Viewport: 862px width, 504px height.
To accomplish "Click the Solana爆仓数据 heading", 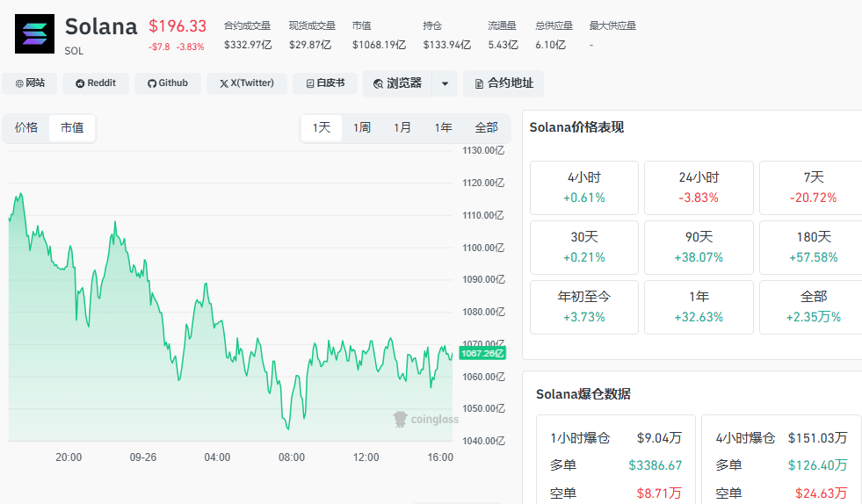I will coord(583,394).
